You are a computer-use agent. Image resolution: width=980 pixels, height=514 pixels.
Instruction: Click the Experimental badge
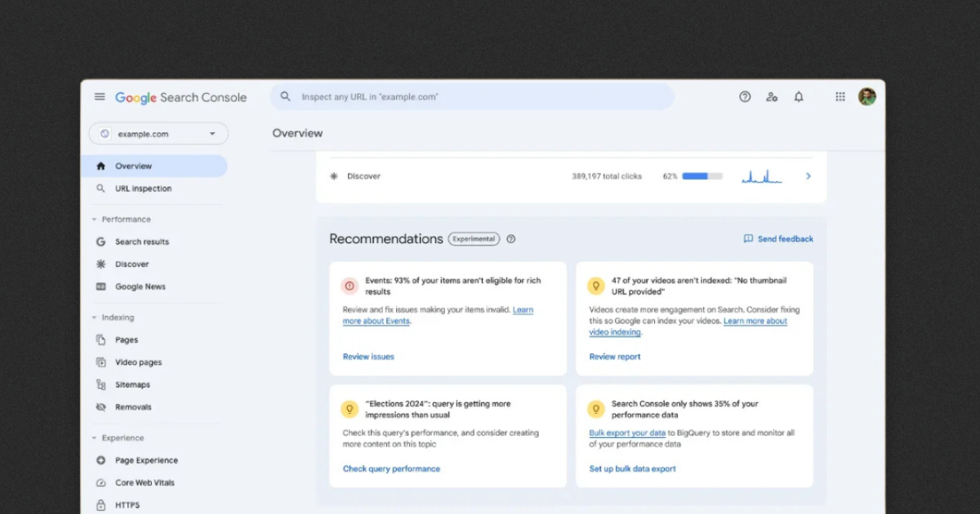(474, 239)
